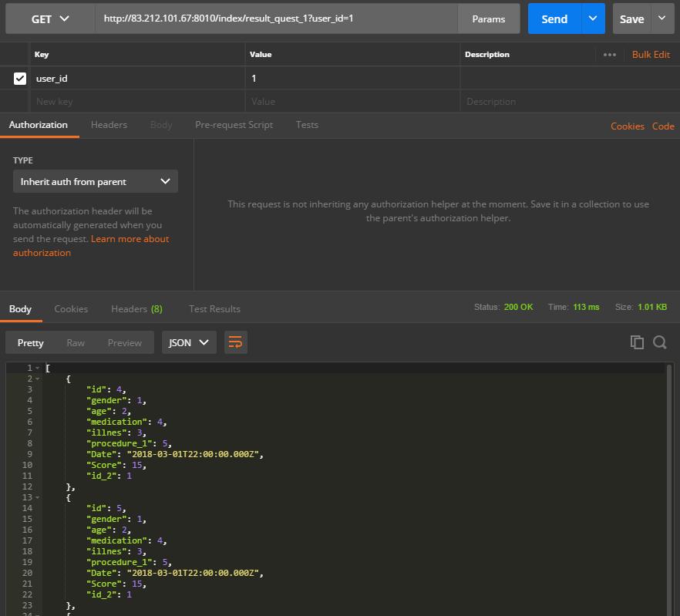The width and height of the screenshot is (680, 616).
Task: Click the Key column header
Action: tap(42, 55)
